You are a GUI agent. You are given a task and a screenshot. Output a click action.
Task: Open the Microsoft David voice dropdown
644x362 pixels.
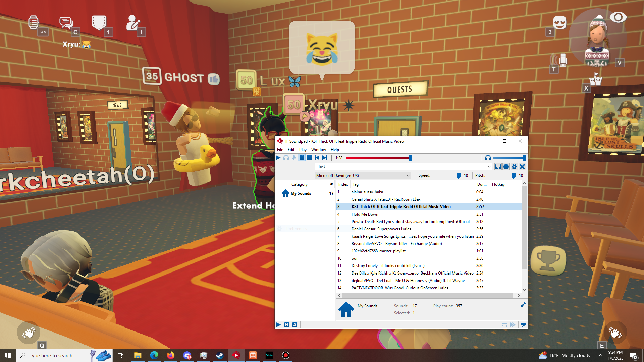[x=363, y=175]
